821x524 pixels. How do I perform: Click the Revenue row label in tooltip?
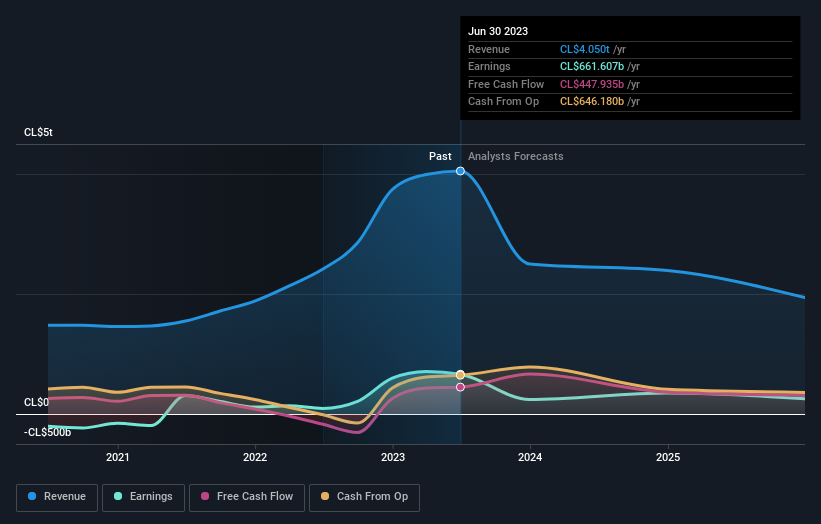[489, 49]
